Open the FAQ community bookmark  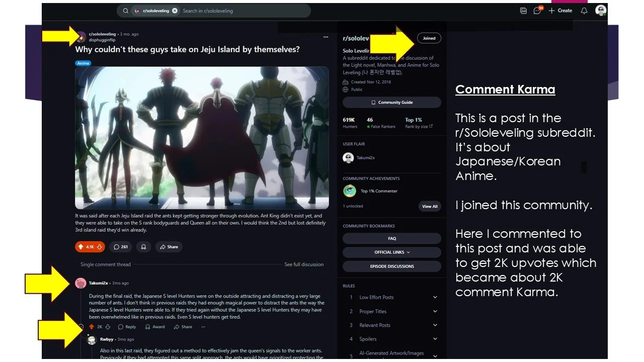click(392, 238)
